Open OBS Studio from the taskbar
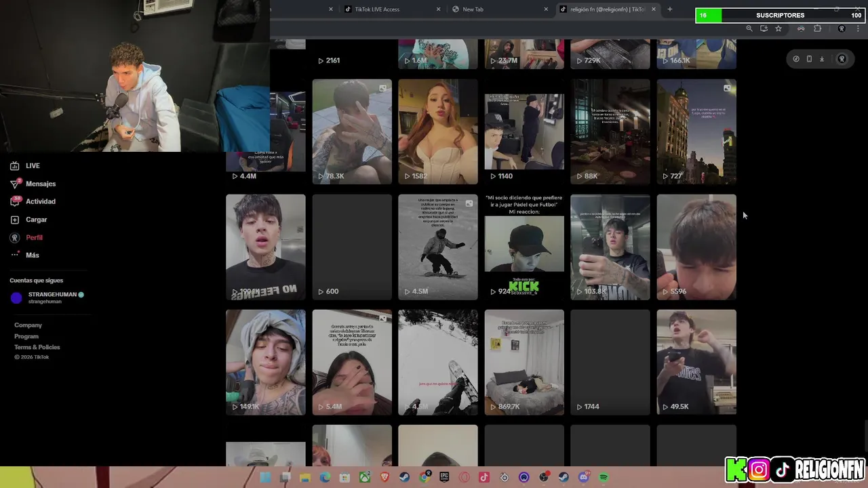Screen dimensions: 868x488 [544, 477]
